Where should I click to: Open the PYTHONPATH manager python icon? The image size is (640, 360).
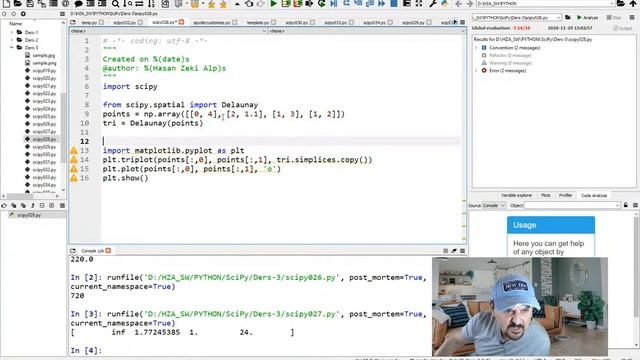click(x=444, y=4)
